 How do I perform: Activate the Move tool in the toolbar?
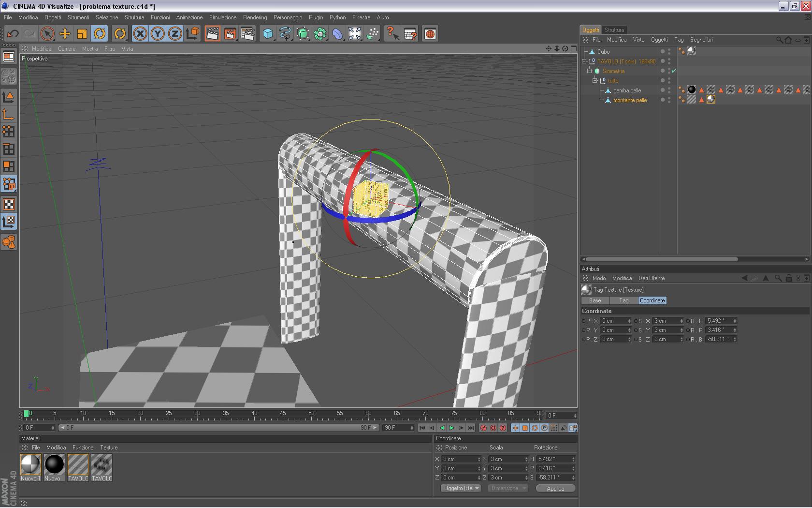(65, 33)
